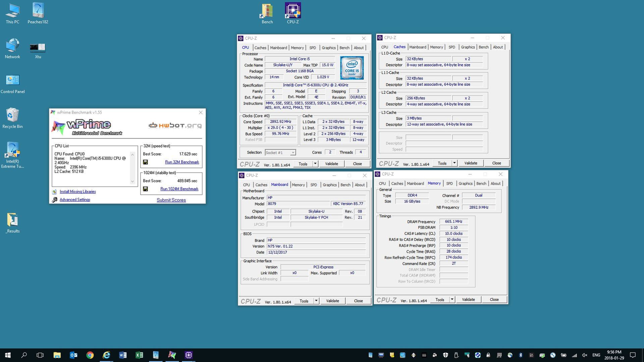This screenshot has height=362, width=644.
Task: Click Validate button in CPU window
Action: pos(331,164)
